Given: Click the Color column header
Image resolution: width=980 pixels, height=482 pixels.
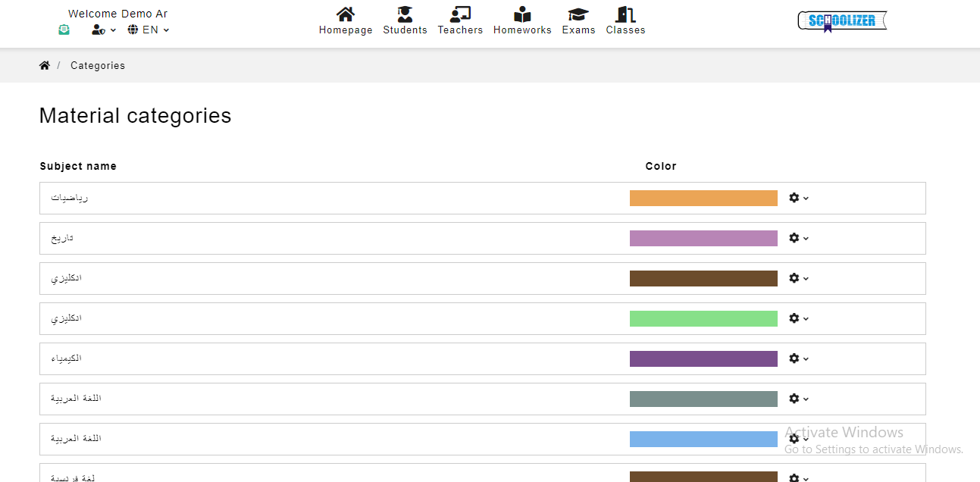Looking at the screenshot, I should (661, 166).
